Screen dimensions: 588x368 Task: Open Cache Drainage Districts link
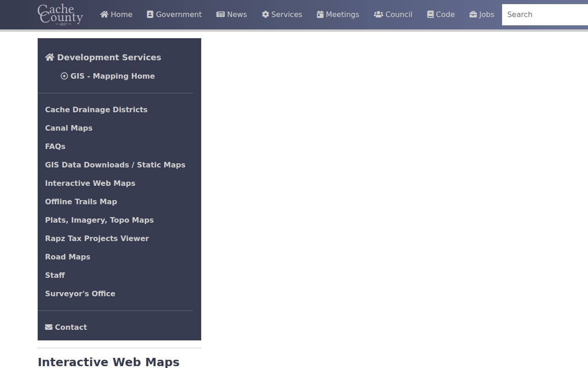tap(96, 109)
